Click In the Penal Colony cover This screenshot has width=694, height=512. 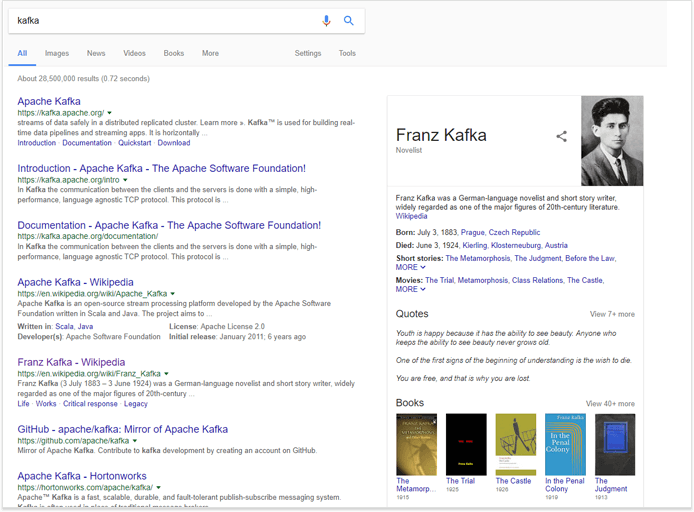click(x=565, y=444)
